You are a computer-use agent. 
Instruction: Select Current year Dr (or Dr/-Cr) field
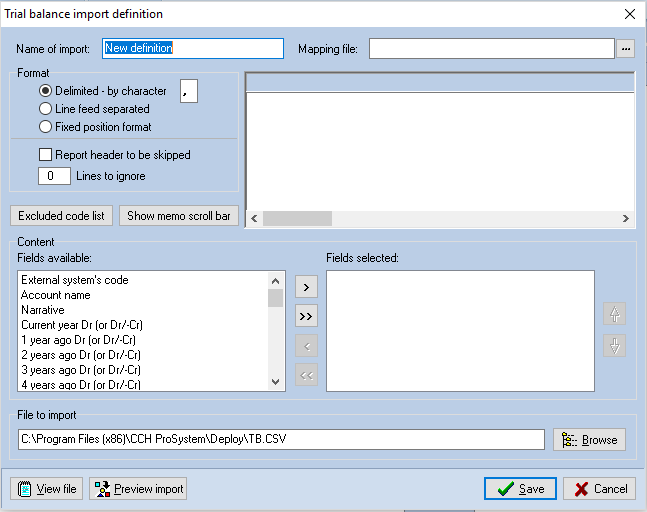pyautogui.click(x=82, y=325)
